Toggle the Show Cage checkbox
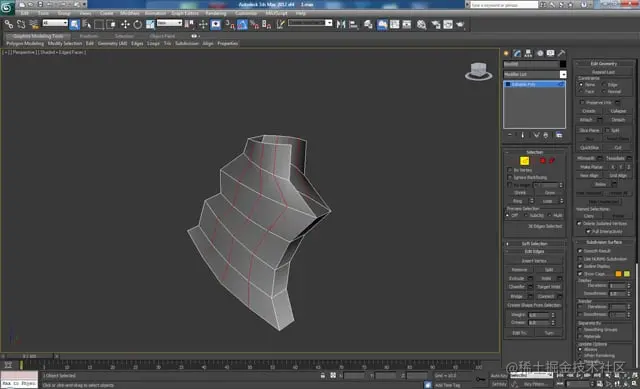Viewport: 640px width, 389px height. tap(580, 274)
